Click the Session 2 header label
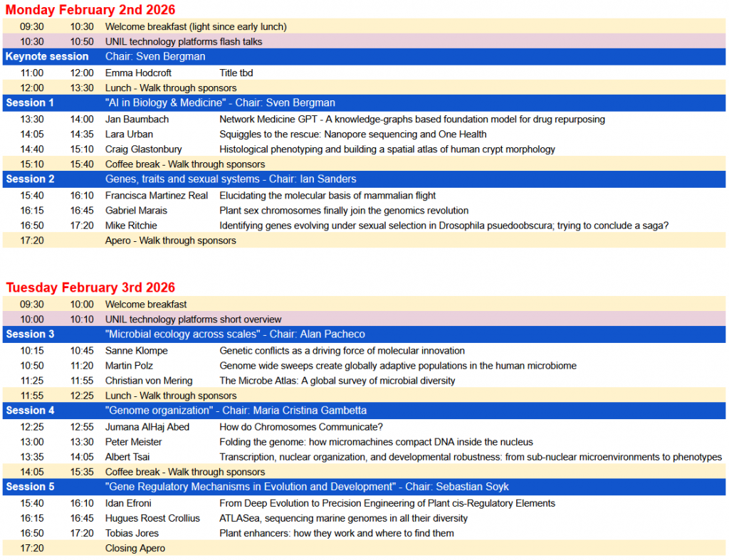The image size is (729, 560). tap(30, 179)
